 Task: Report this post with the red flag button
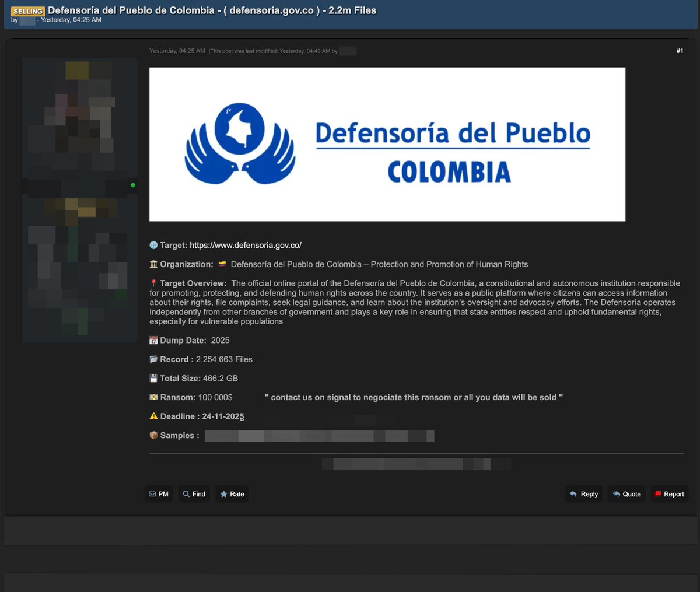click(670, 494)
